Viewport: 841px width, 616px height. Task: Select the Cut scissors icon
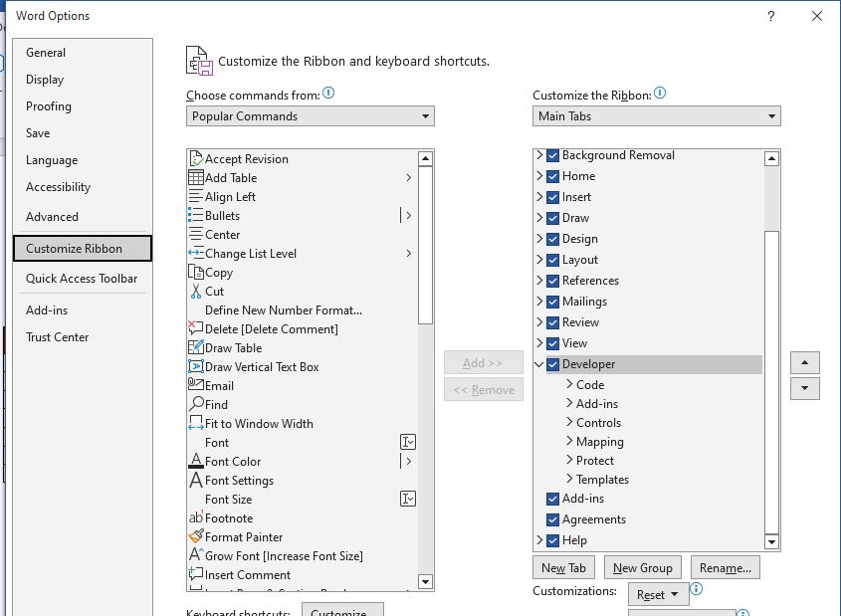196,292
